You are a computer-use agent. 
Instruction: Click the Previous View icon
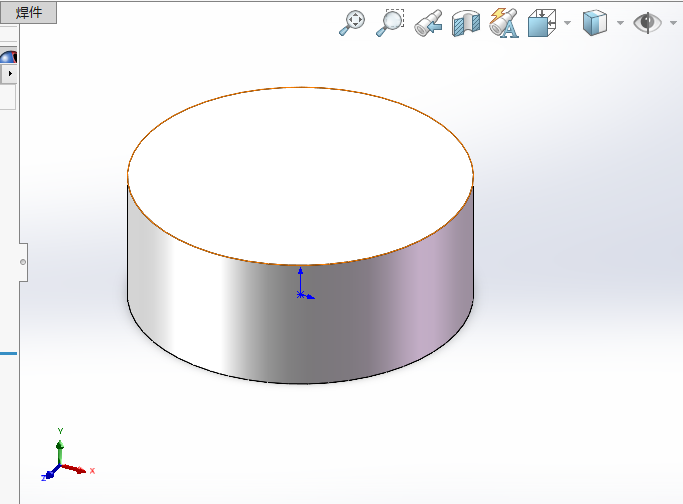point(428,23)
